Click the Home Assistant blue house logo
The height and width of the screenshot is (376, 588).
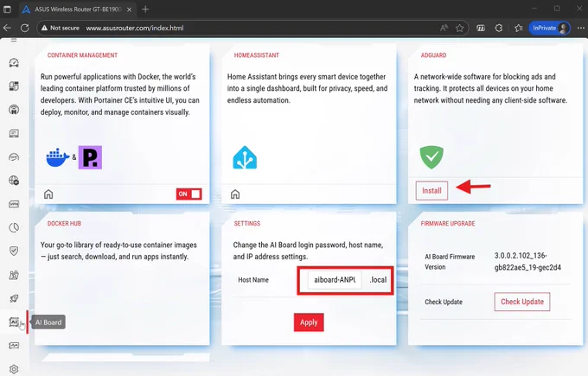245,157
